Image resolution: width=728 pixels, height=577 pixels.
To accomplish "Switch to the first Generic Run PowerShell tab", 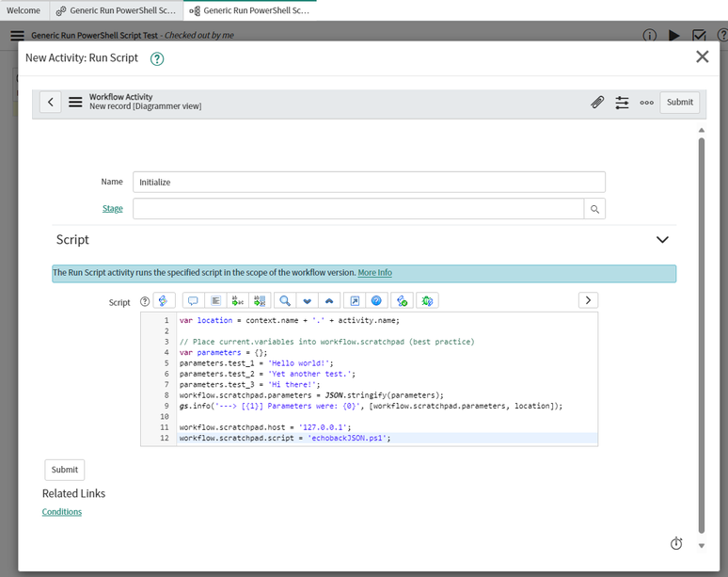I will (116, 10).
